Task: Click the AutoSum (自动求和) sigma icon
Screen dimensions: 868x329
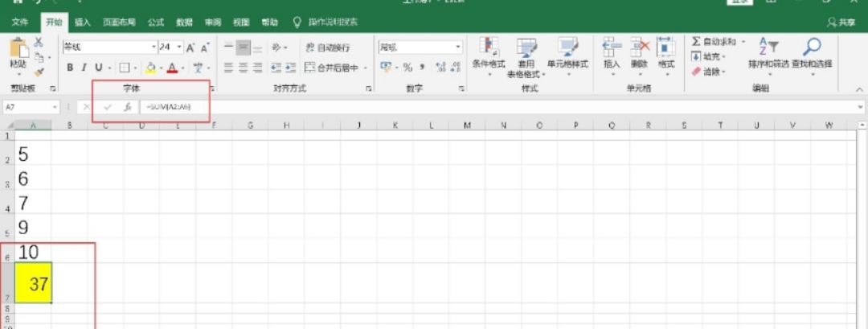Action: (x=697, y=41)
